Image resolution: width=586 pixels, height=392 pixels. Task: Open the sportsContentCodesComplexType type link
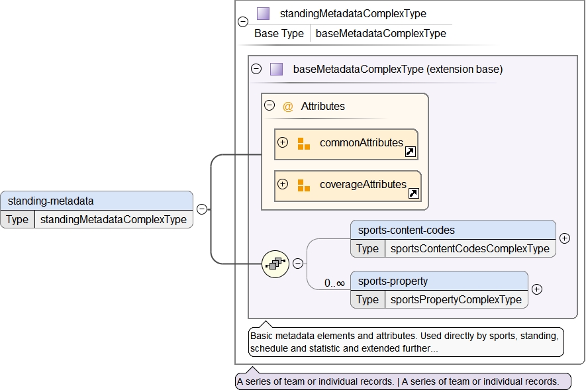click(469, 249)
